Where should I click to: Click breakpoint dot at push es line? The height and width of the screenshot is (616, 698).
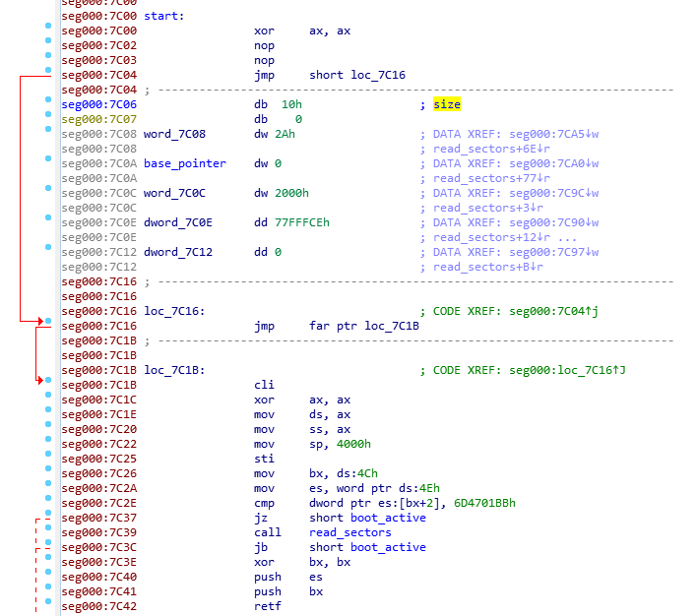[x=48, y=572]
